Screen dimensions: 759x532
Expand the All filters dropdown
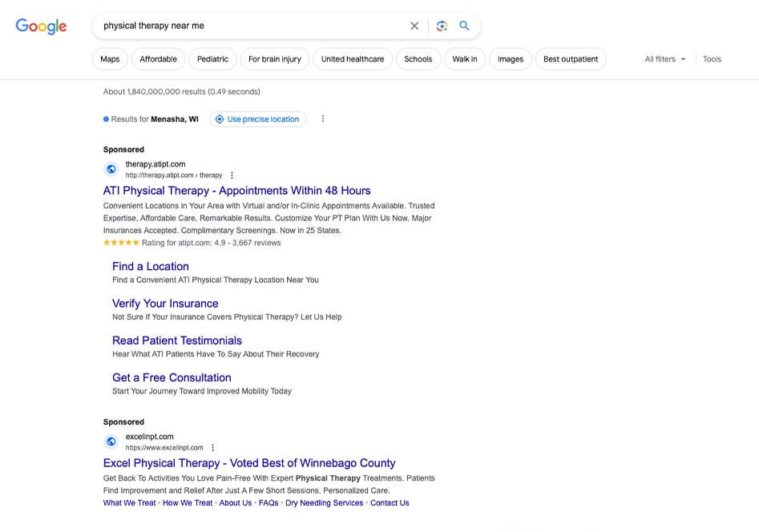[664, 59]
